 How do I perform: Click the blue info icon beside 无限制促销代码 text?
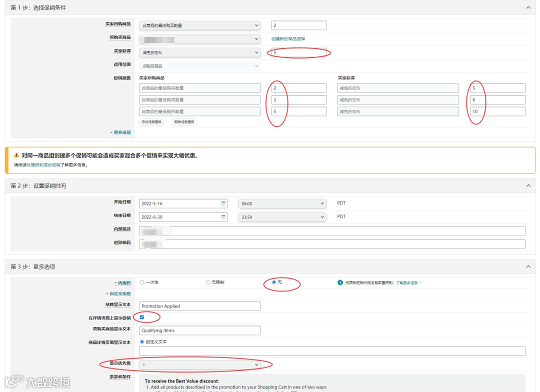[340, 282]
